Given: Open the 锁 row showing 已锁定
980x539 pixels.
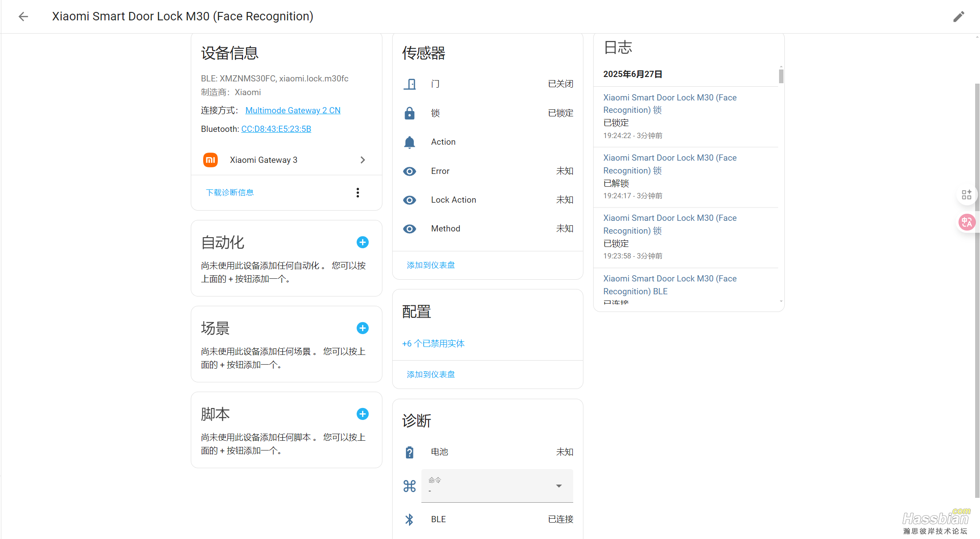Looking at the screenshot, I should pos(488,113).
